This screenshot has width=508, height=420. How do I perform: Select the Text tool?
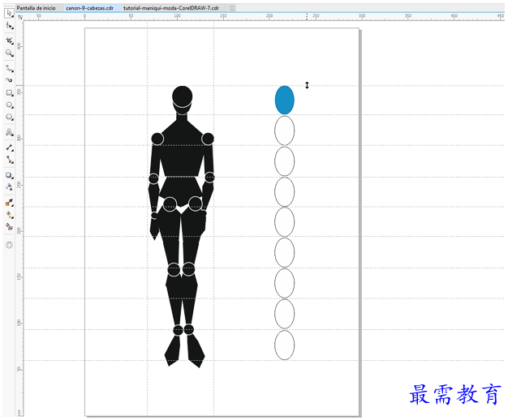pyautogui.click(x=9, y=132)
